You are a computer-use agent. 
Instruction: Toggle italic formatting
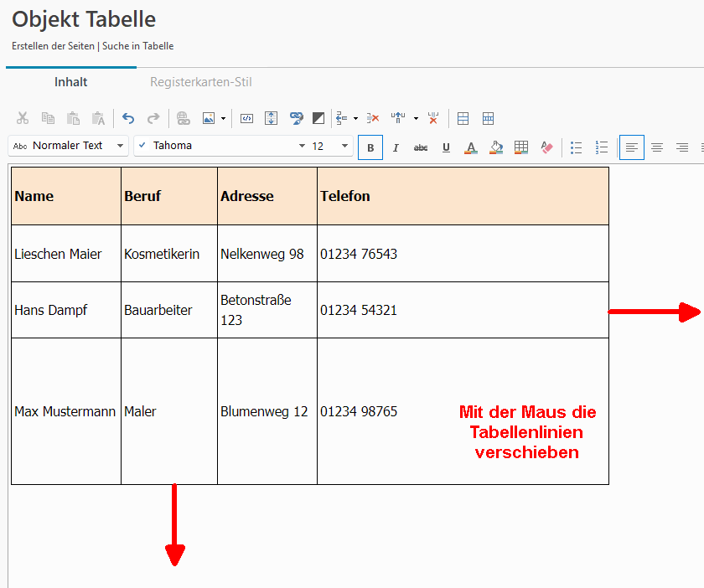click(x=396, y=147)
